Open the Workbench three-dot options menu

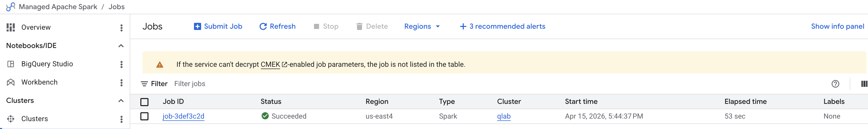[121, 83]
